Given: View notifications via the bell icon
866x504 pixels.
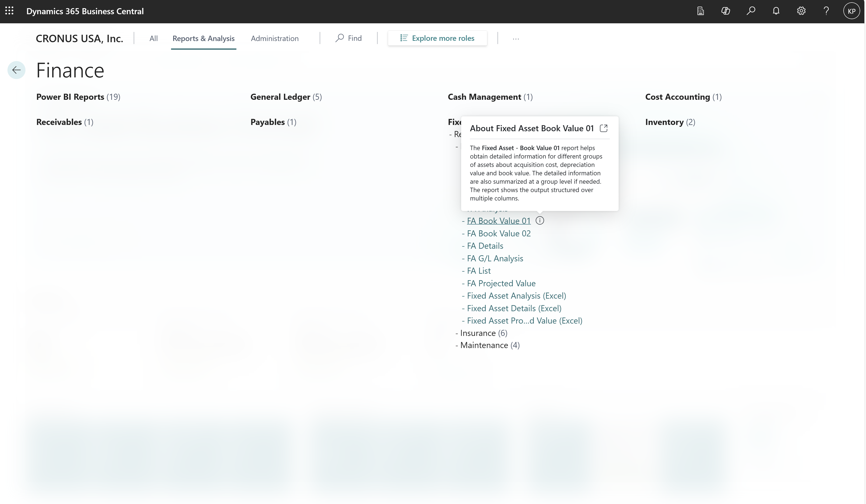Looking at the screenshot, I should (776, 11).
